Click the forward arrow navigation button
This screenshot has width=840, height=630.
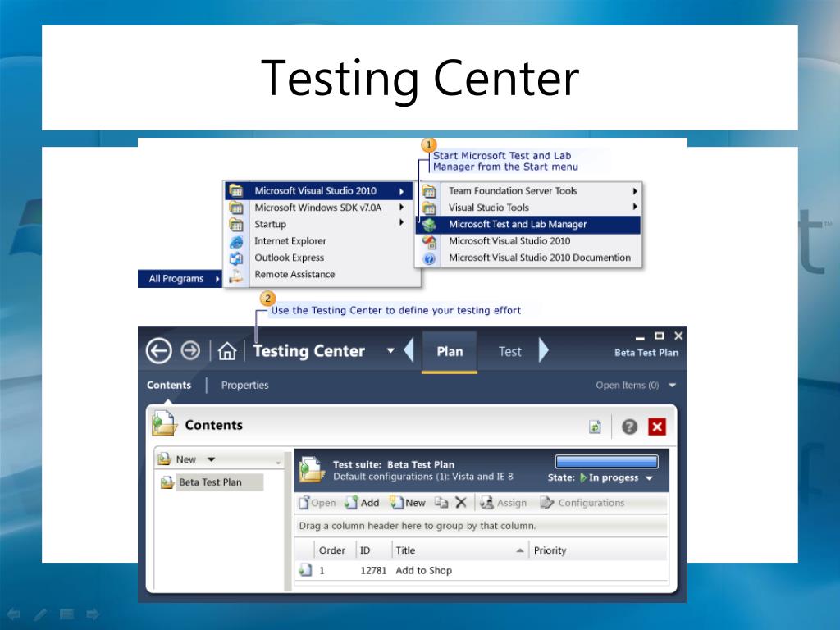[x=190, y=351]
